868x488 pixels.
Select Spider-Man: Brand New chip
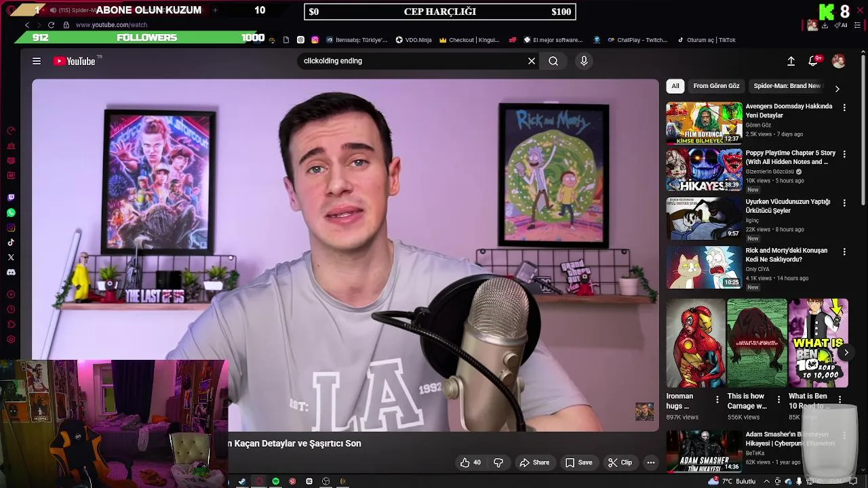point(787,86)
